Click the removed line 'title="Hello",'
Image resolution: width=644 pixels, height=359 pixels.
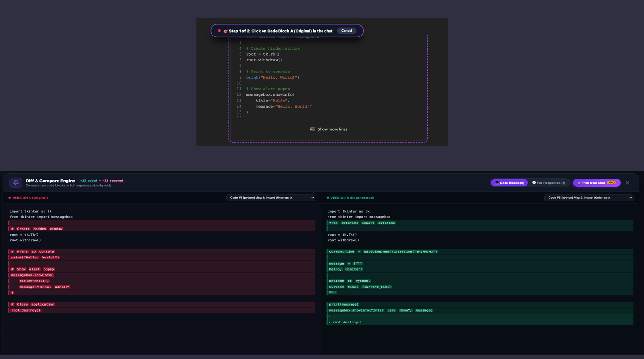click(162, 281)
